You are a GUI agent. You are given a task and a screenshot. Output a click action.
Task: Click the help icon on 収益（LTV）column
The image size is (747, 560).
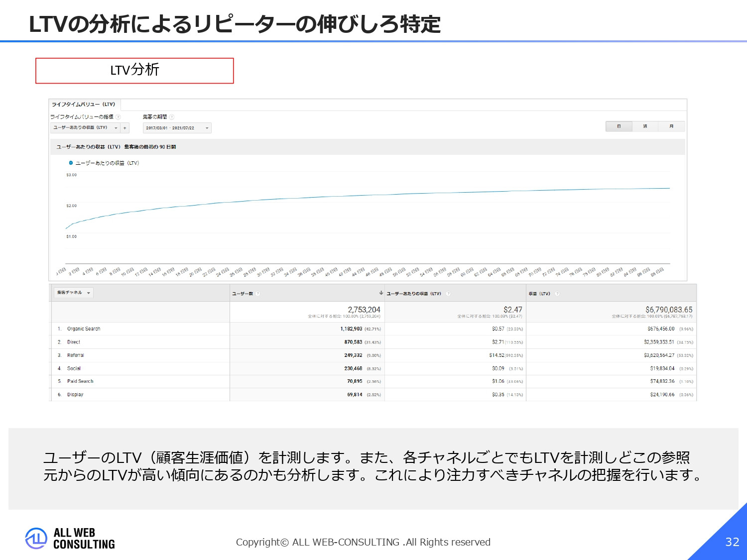pos(557,293)
